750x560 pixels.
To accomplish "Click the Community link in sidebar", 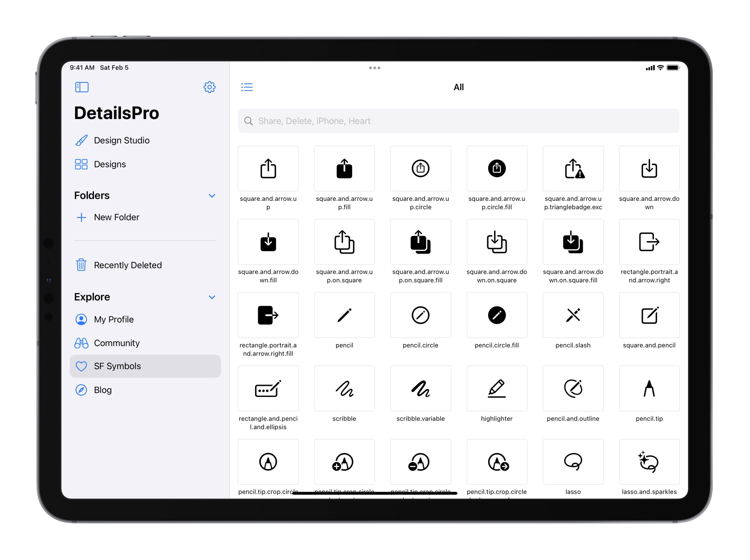I will 117,343.
